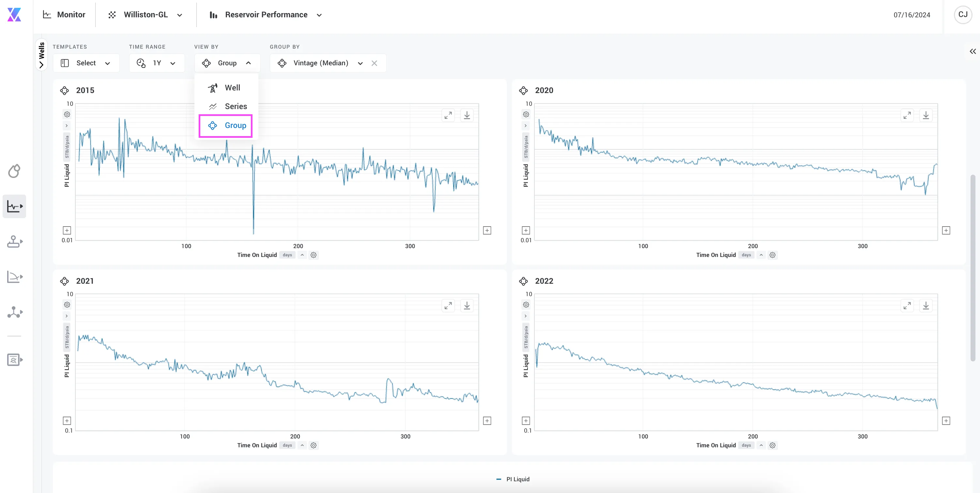Collapse the View By Group dropdown
Viewport: 980px width, 493px height.
(x=227, y=63)
